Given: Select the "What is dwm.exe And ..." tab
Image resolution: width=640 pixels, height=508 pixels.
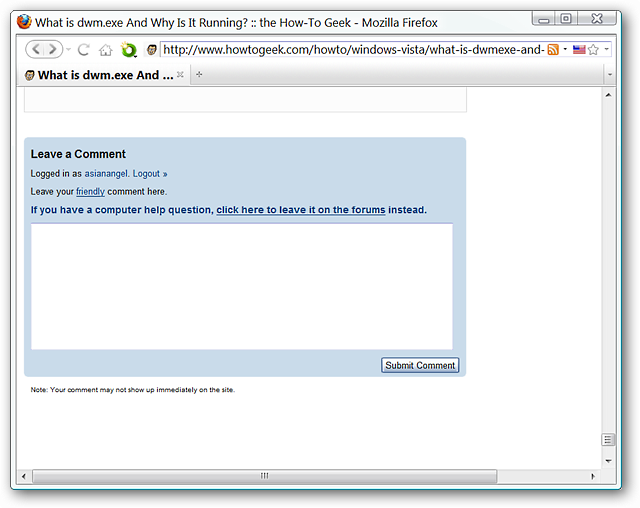Looking at the screenshot, I should click(100, 75).
